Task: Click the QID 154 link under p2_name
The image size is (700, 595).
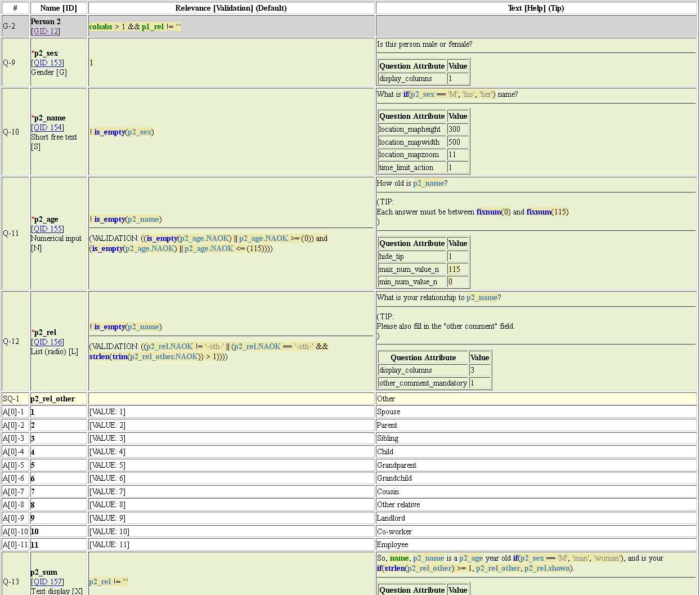Action: click(48, 128)
